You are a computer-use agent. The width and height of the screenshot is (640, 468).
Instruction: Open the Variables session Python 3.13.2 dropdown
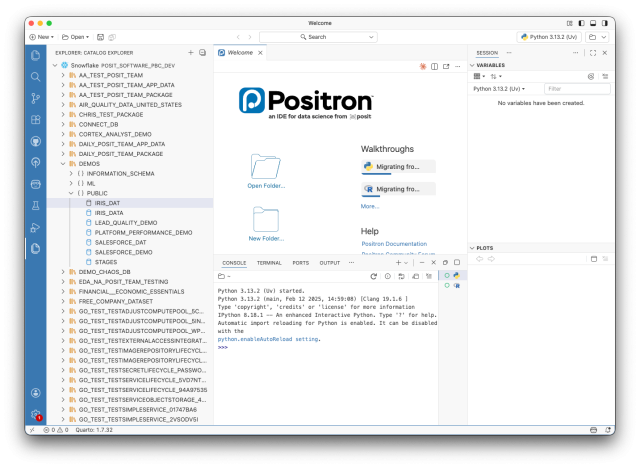click(x=499, y=89)
